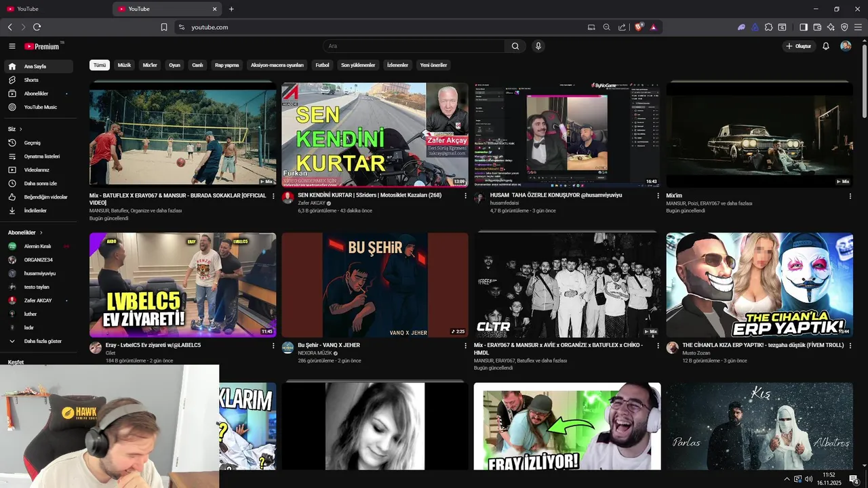The width and height of the screenshot is (868, 488).
Task: Close the active YouTube tab
Action: click(215, 9)
